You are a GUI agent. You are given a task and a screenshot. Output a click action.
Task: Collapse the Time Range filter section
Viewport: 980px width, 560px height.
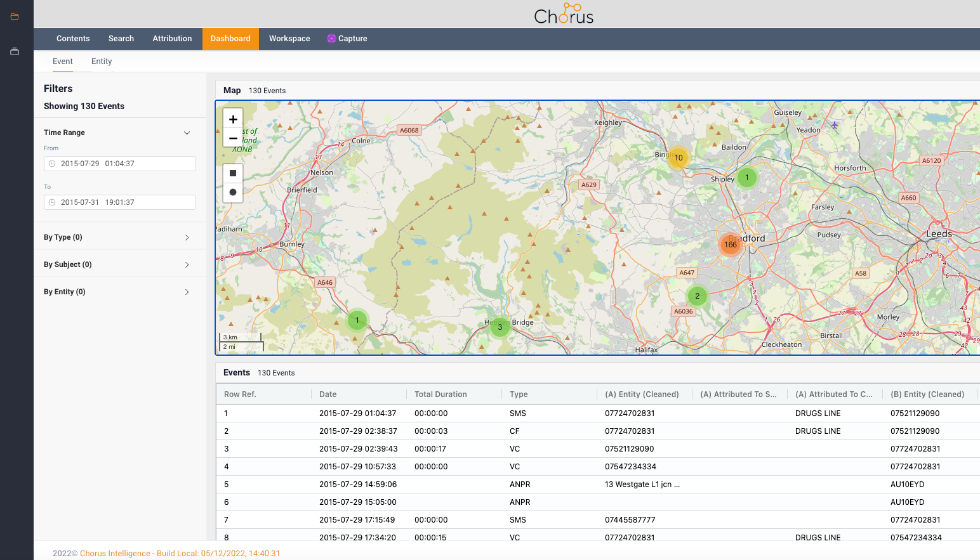point(187,133)
